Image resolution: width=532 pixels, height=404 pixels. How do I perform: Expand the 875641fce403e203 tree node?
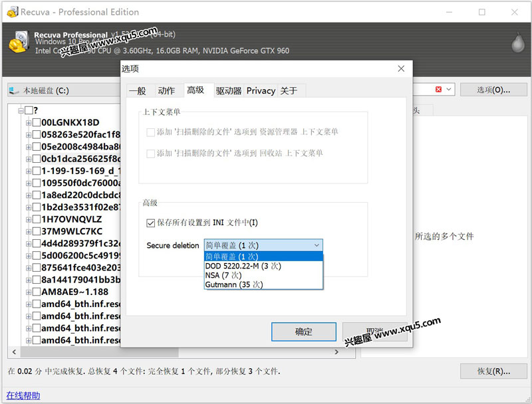[29, 268]
